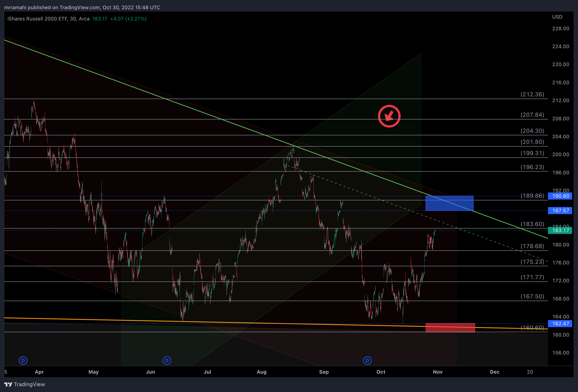This screenshot has height=392, width=578.
Task: Click the Nov label on time axis
Action: point(437,372)
